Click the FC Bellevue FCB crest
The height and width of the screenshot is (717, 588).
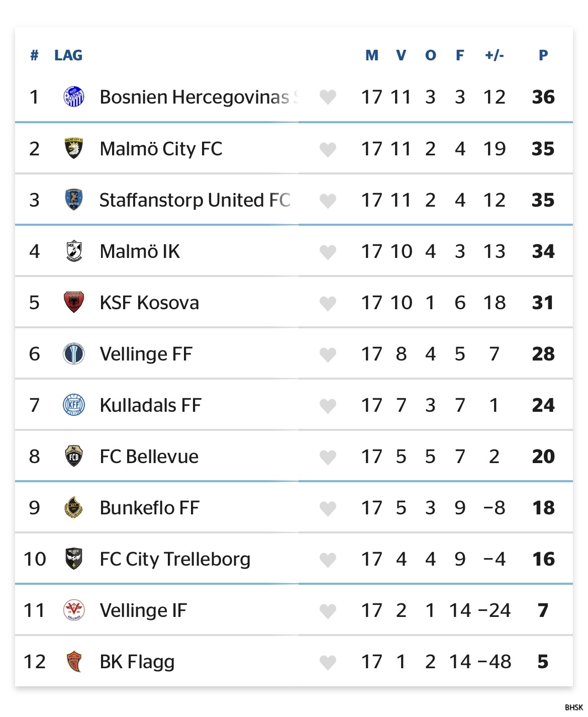(x=74, y=456)
